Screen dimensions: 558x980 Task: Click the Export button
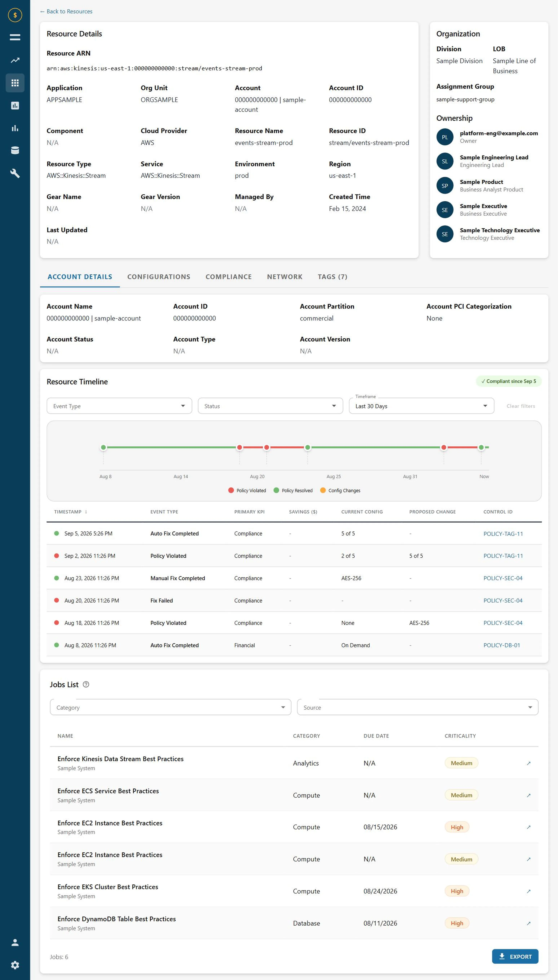515,956
